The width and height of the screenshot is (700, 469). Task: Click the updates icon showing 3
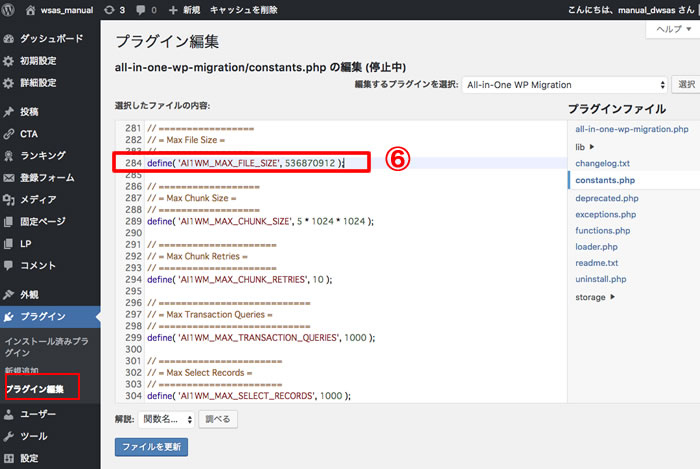[x=109, y=10]
